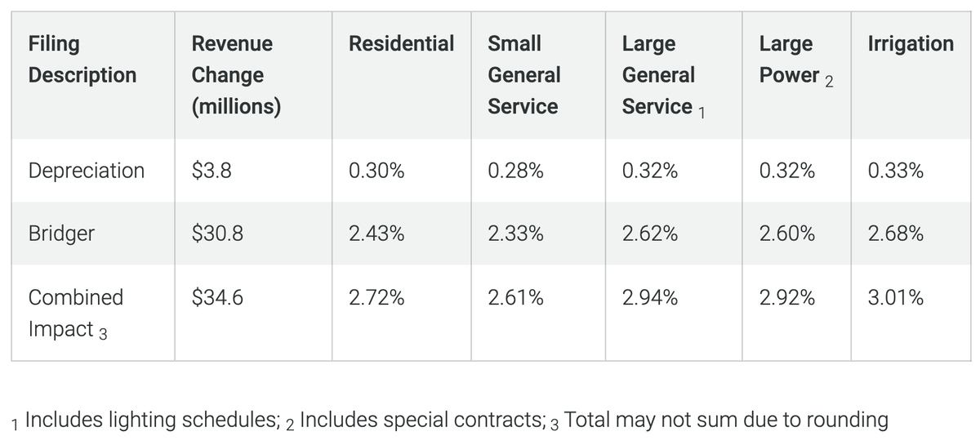The image size is (980, 445).
Task: Click the Bridger row label
Action: coord(61,234)
